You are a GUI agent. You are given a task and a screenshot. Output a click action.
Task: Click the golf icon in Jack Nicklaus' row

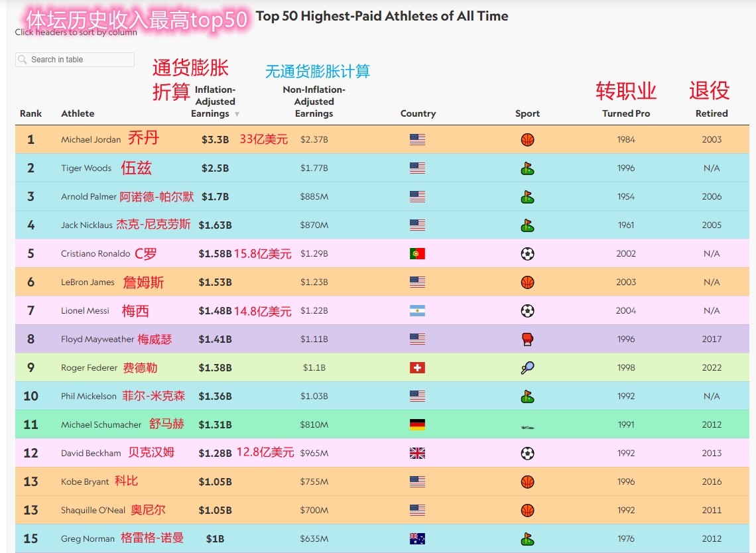coord(527,225)
